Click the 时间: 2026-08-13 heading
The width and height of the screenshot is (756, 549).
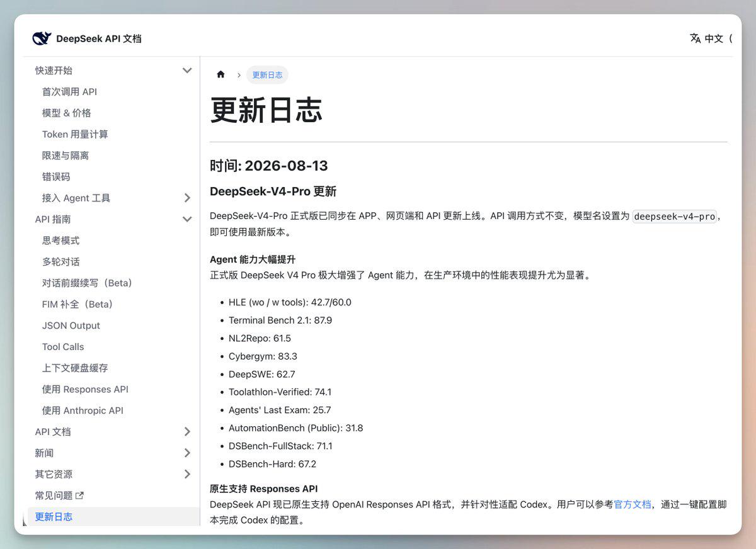pyautogui.click(x=269, y=166)
